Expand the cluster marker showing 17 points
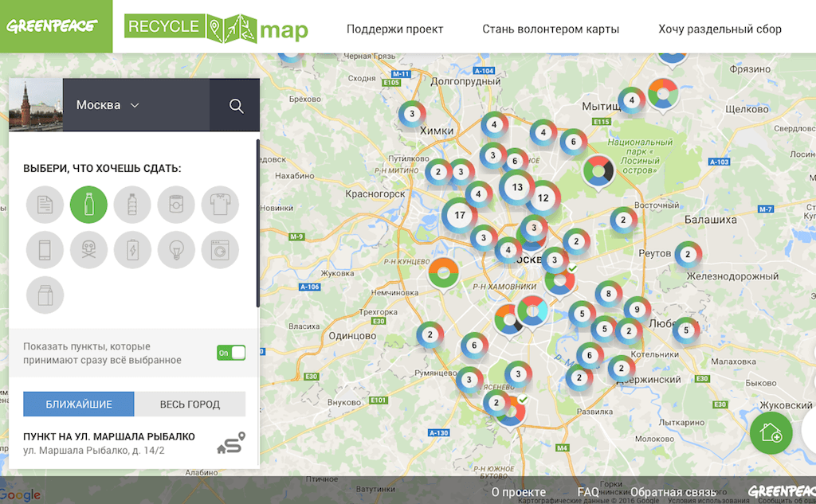Image resolution: width=816 pixels, height=504 pixels. pos(460,215)
